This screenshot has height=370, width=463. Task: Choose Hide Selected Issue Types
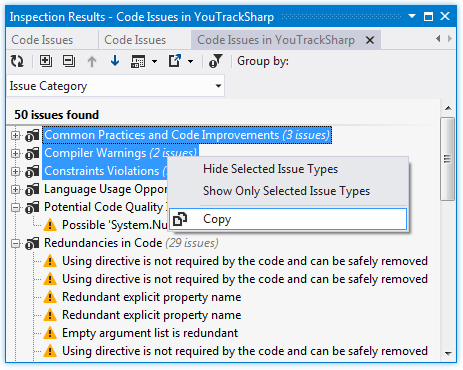[x=288, y=169]
